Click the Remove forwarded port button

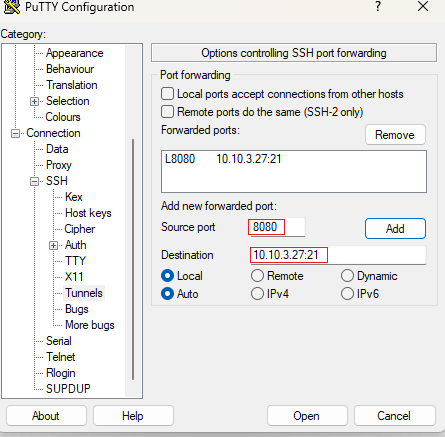(x=395, y=135)
